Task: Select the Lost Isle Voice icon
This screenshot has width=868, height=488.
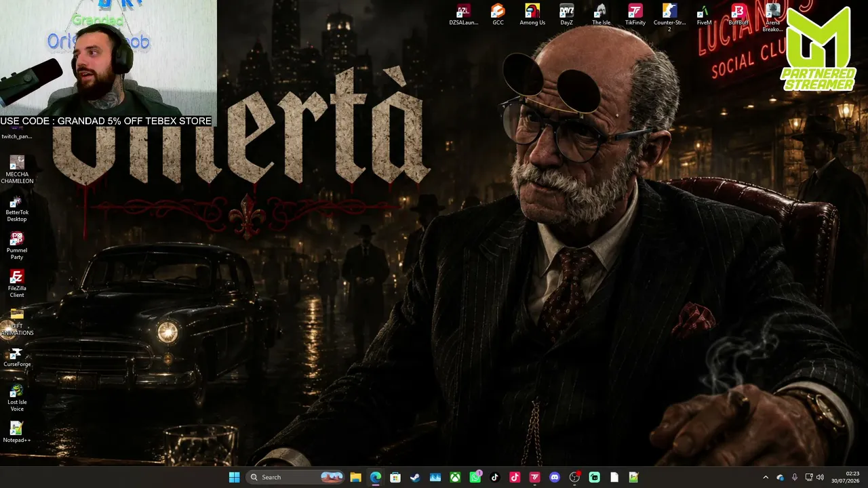Action: pyautogui.click(x=17, y=398)
